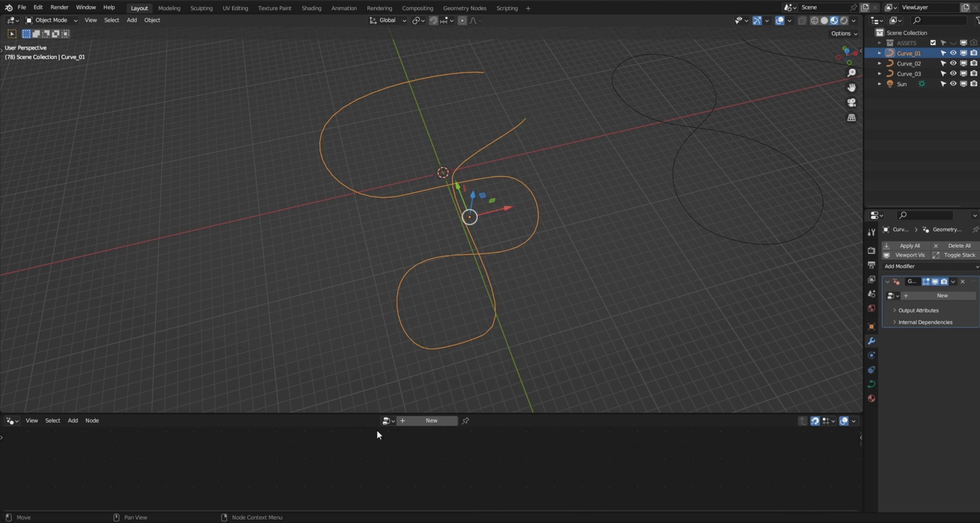This screenshot has height=523, width=980.
Task: Switch orthographic/perspective grid icon
Action: pos(851,117)
